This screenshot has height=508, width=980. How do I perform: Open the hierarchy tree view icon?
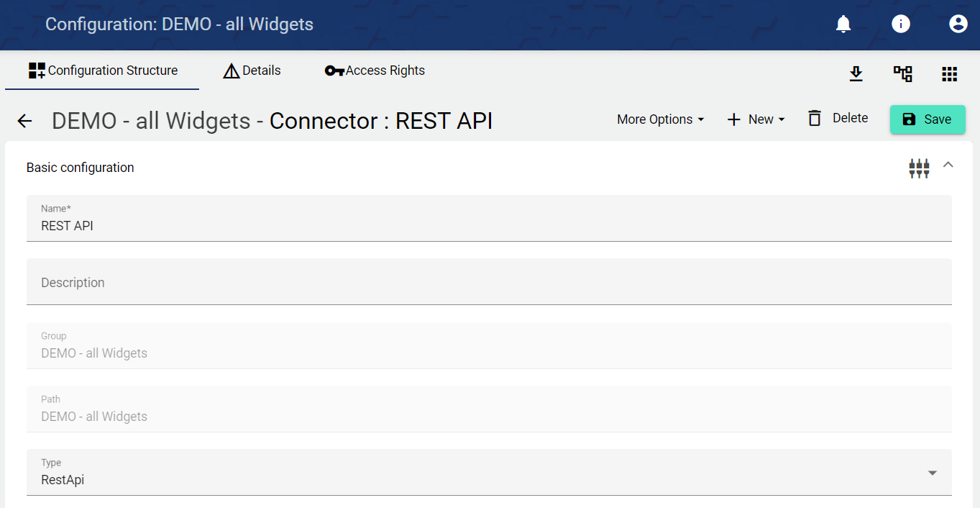click(902, 73)
